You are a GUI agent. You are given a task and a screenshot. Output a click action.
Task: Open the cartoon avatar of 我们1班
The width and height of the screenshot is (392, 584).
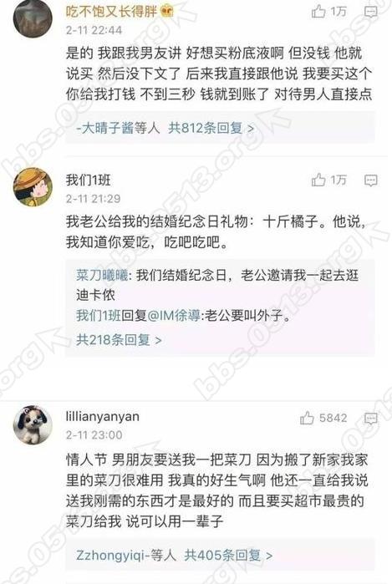33,187
